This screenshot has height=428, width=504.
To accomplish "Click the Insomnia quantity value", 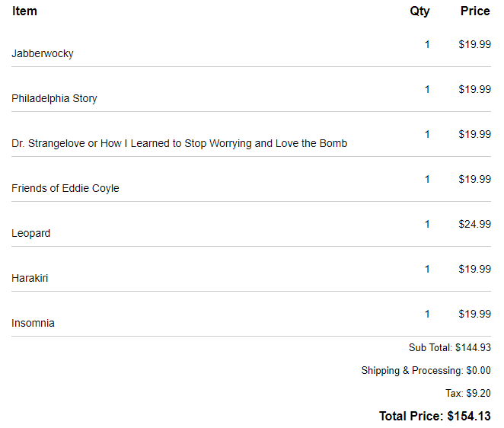I will (x=427, y=315).
